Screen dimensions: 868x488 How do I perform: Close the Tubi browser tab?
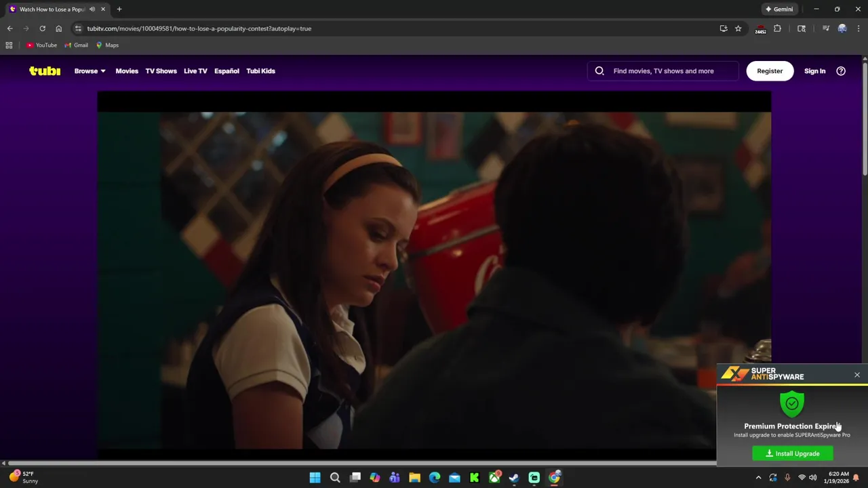pyautogui.click(x=103, y=9)
